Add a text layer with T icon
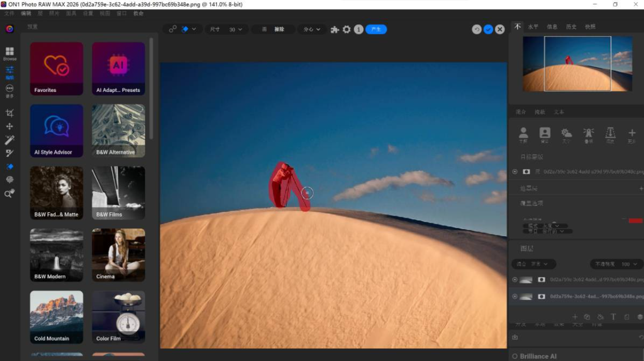The height and width of the screenshot is (361, 644). click(x=613, y=317)
